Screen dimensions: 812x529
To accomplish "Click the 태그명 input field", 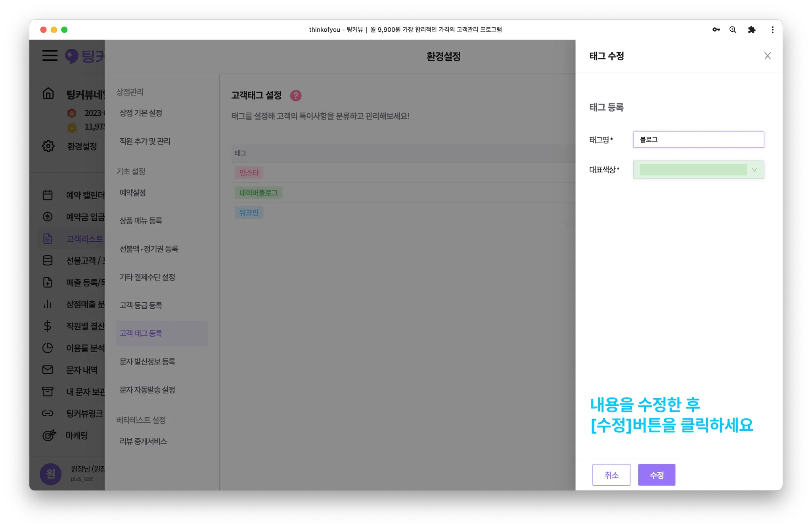I will point(698,139).
